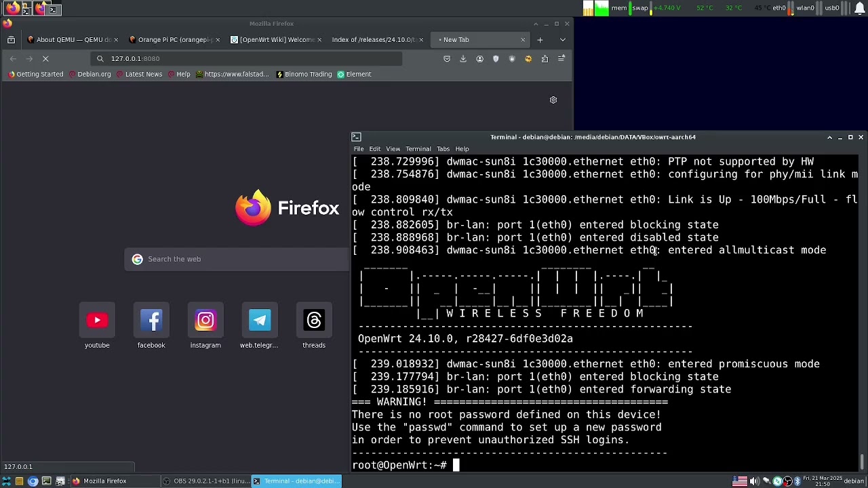Stop loading the page

tap(45, 59)
